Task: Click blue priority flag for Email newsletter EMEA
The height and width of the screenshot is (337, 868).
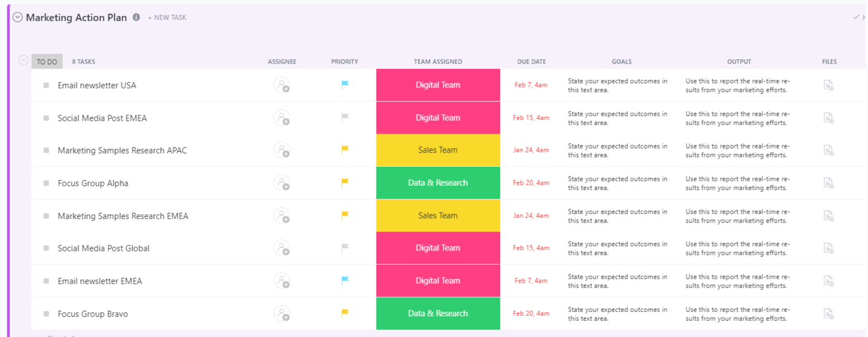Action: point(345,281)
